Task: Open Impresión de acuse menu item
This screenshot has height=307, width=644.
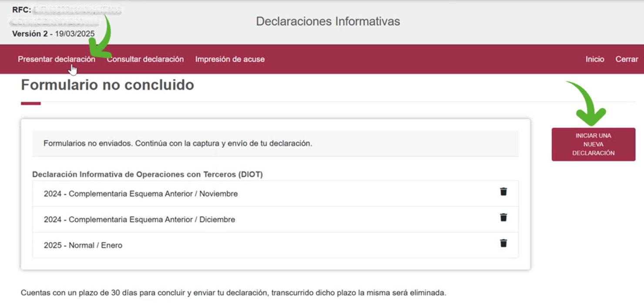Action: point(230,59)
